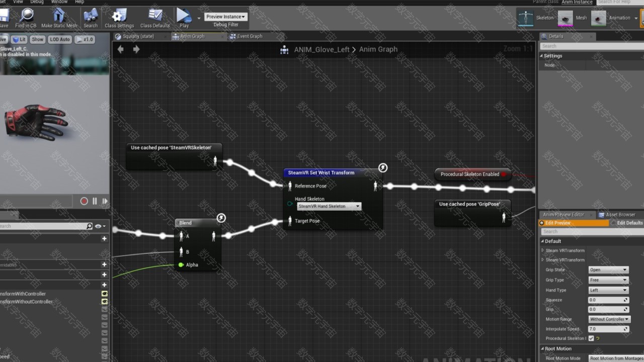644x362 pixels.
Task: Click the Find in CB toolbar icon
Action: click(26, 18)
